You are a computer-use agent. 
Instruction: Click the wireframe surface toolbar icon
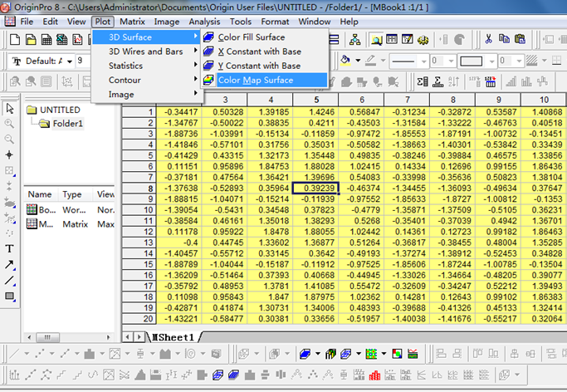pos(345,354)
